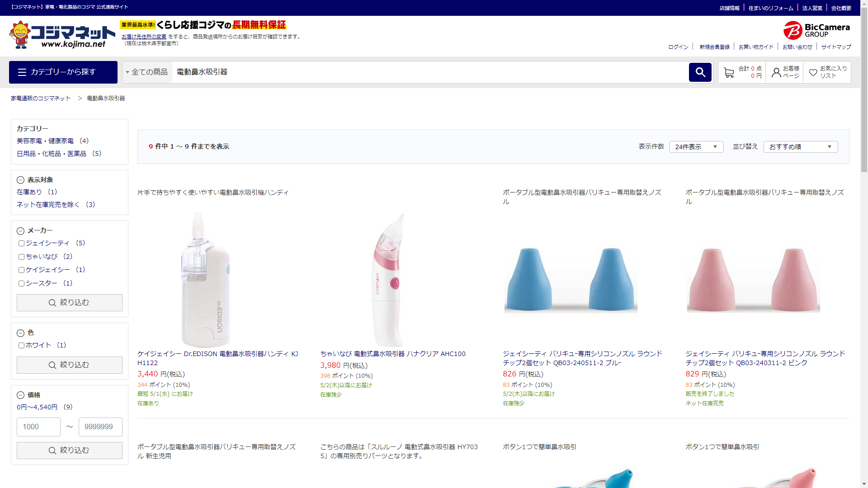Click 絞り込む button under the price range
The height and width of the screenshot is (488, 868).
coord(70,450)
